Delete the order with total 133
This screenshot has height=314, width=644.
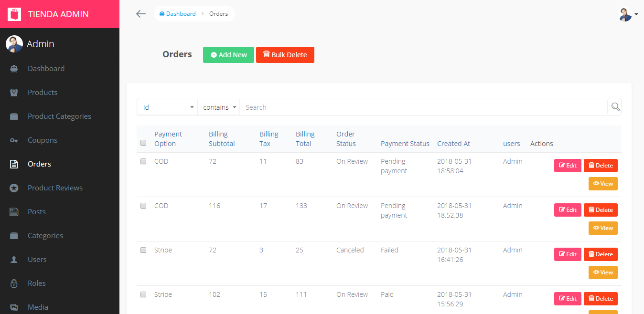coord(601,210)
